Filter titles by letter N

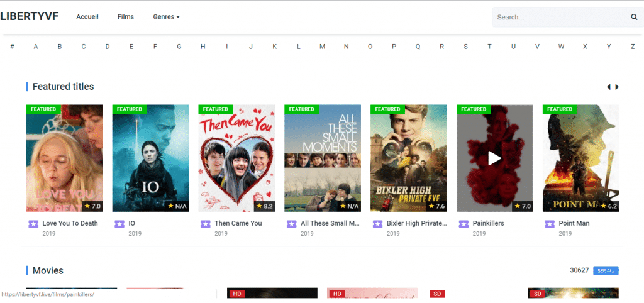[347, 47]
